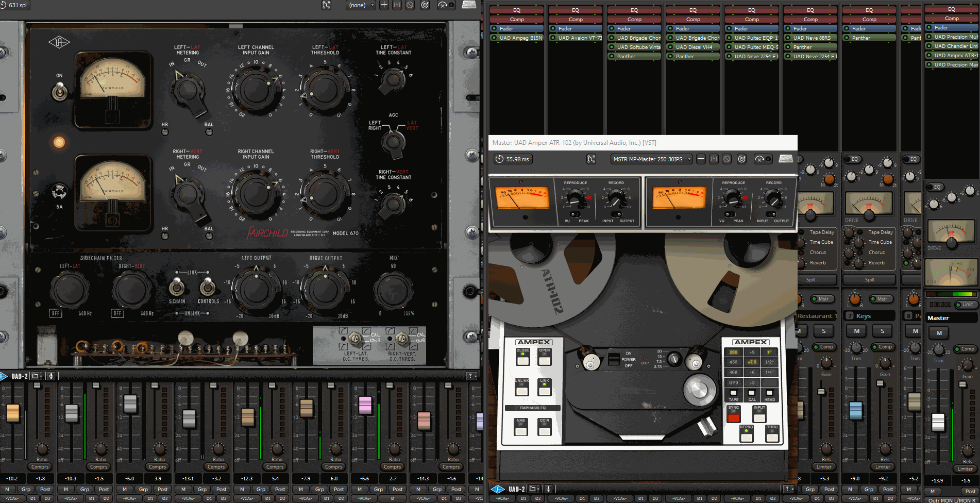Click amber power lamp on Fairchild
This screenshot has width=980, height=503.
coord(59,142)
